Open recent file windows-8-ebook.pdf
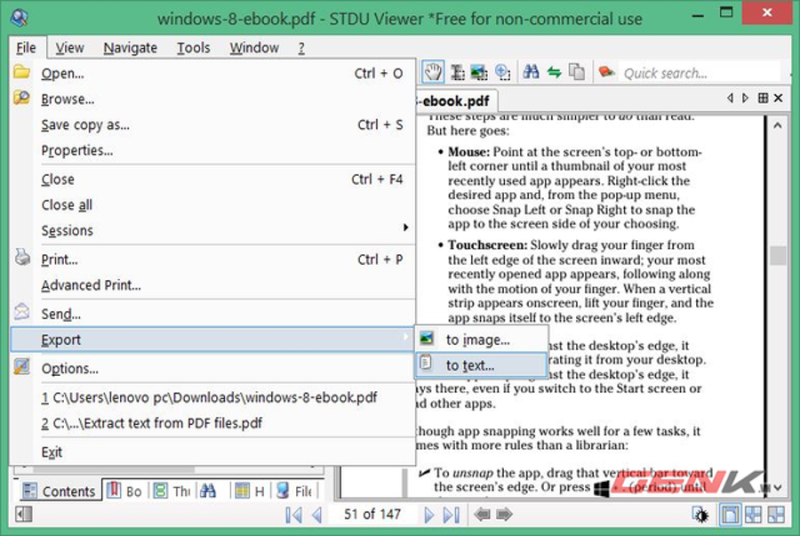Image resolution: width=800 pixels, height=536 pixels. (x=212, y=397)
